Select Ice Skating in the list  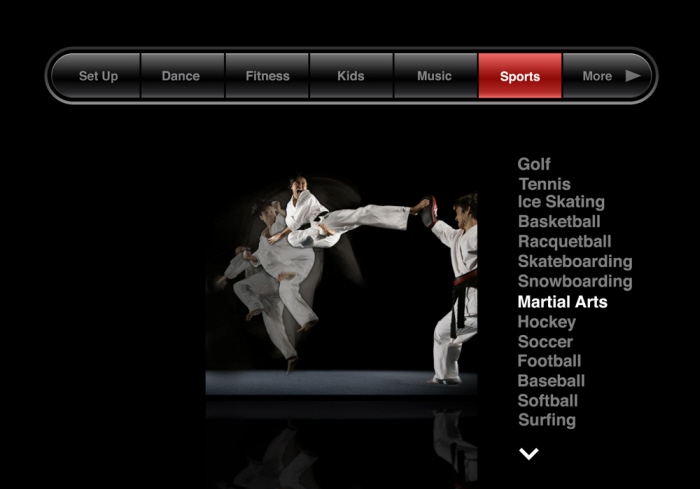pyautogui.click(x=561, y=202)
